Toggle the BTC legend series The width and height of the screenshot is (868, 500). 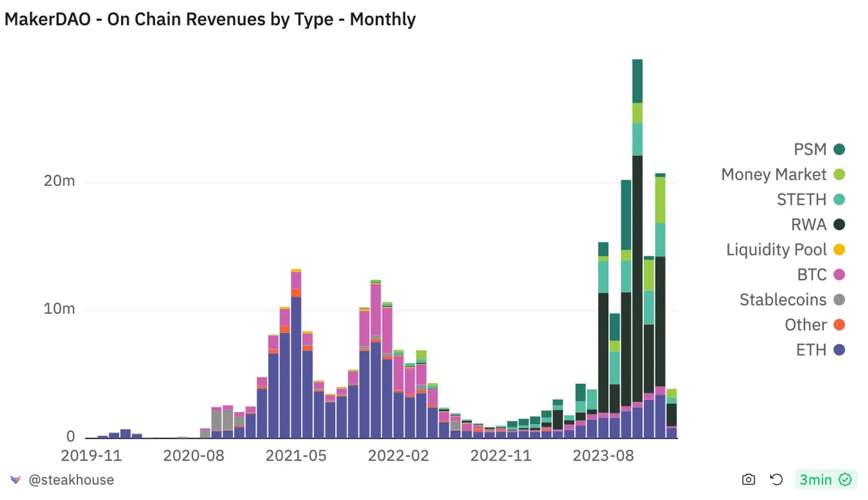[821, 275]
